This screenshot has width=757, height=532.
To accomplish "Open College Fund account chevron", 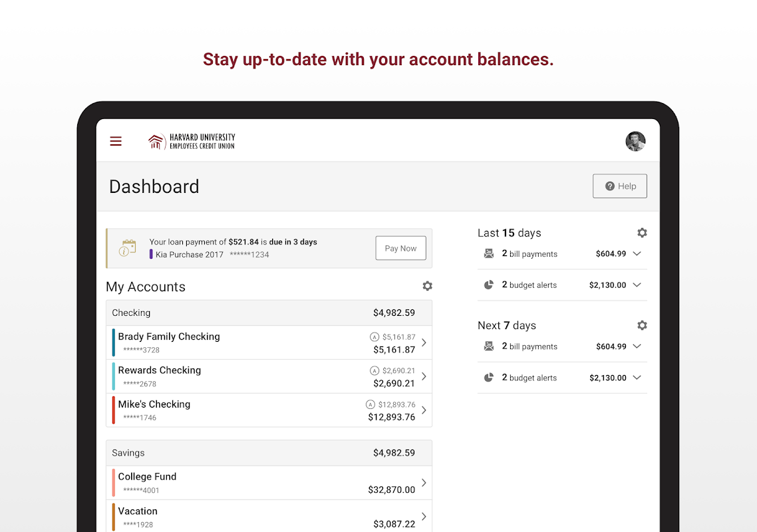I will [424, 482].
